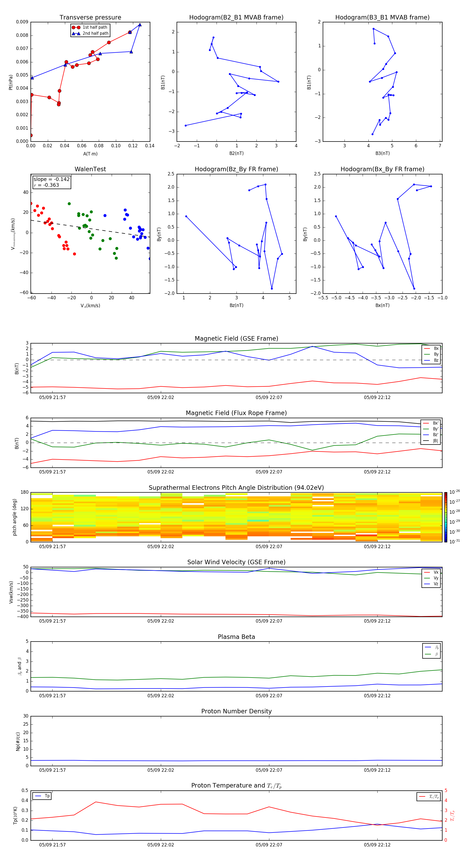Click the 'Hodogram(B2_B1 MVAB frame)' title
The height and width of the screenshot is (868, 473).
pos(236,18)
